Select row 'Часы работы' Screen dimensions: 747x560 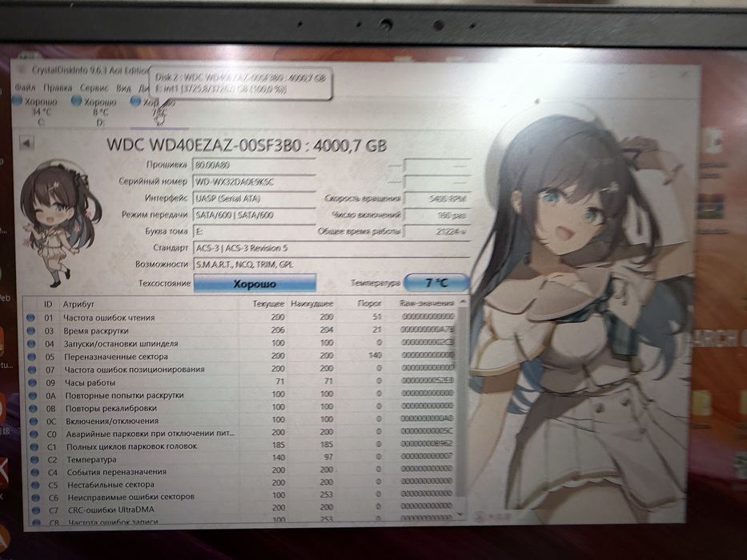pyautogui.click(x=240, y=382)
